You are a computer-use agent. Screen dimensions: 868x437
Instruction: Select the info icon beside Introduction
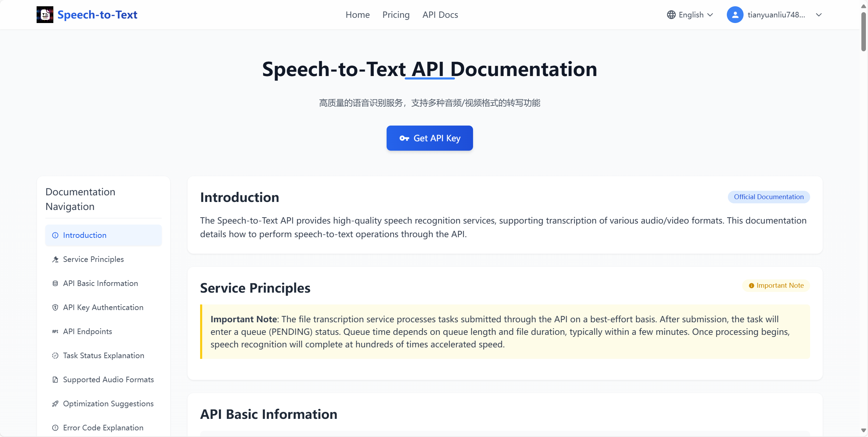pos(55,235)
